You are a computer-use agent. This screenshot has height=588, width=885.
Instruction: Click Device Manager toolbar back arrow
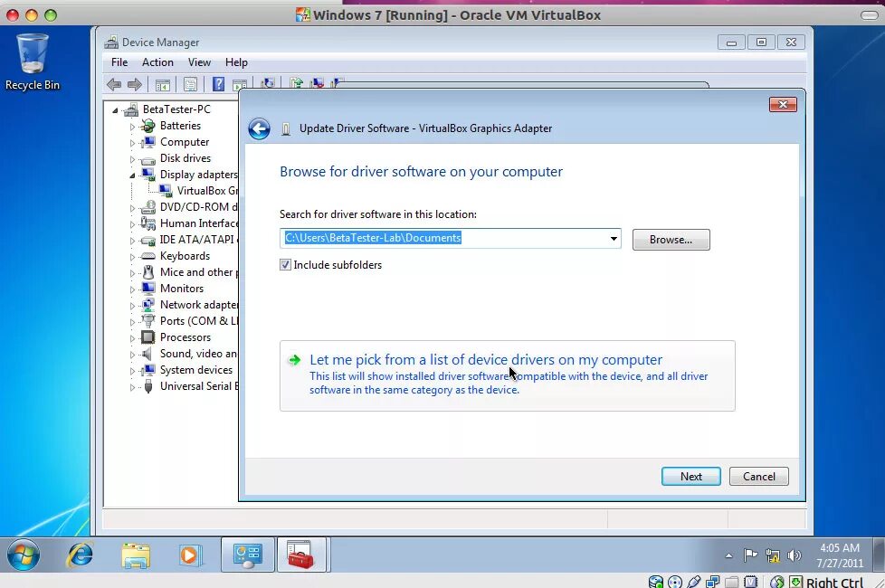point(114,85)
